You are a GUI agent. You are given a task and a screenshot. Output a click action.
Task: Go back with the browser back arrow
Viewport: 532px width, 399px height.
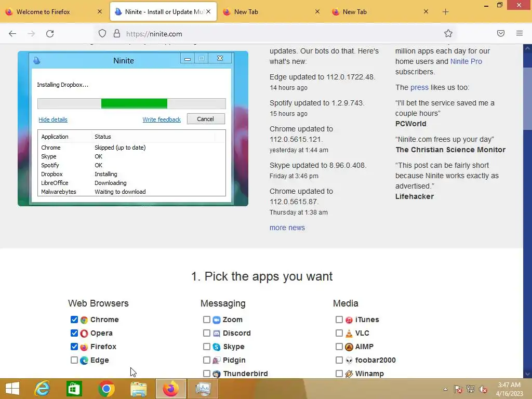click(x=12, y=34)
